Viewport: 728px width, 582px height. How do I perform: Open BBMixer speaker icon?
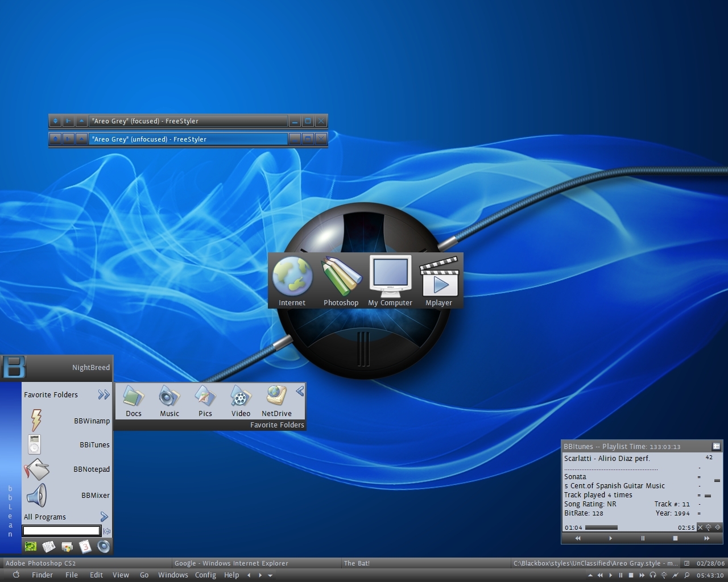tap(36, 496)
